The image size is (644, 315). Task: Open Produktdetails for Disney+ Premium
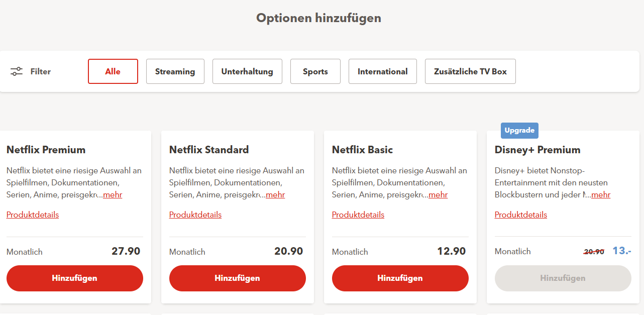[x=521, y=215]
